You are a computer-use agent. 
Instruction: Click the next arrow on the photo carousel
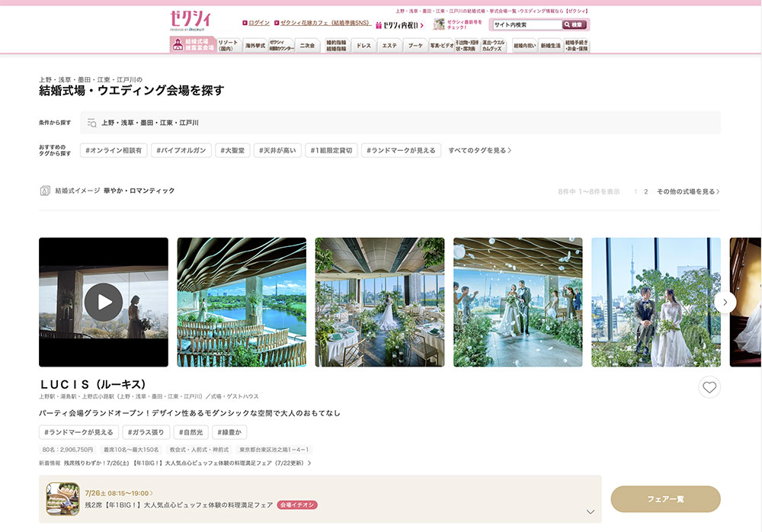click(725, 302)
